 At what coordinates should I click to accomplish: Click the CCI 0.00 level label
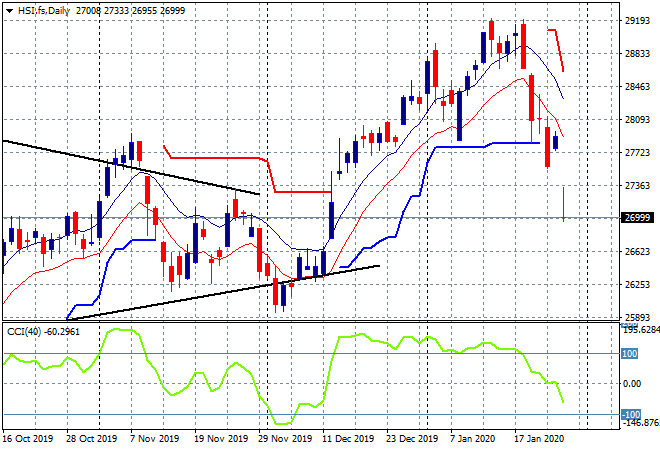click(x=631, y=383)
